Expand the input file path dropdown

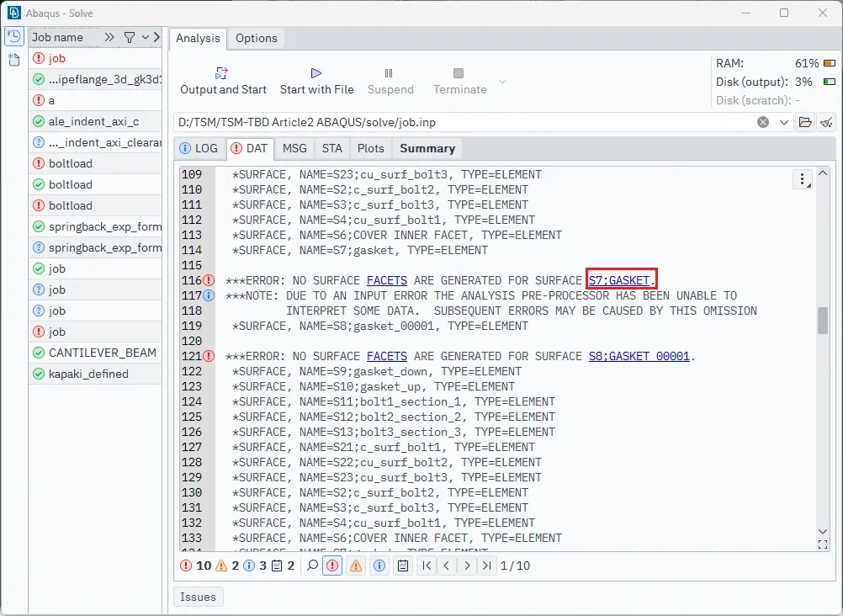coord(784,122)
